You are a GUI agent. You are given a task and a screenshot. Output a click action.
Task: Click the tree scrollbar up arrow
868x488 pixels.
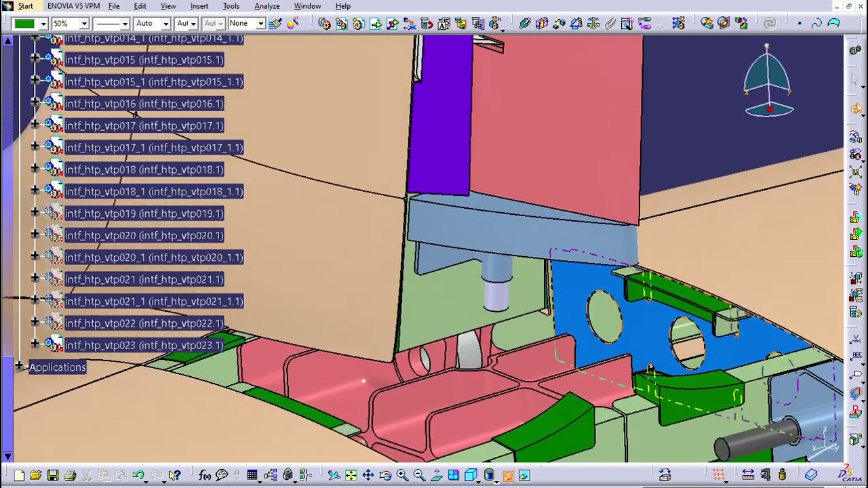tap(7, 42)
